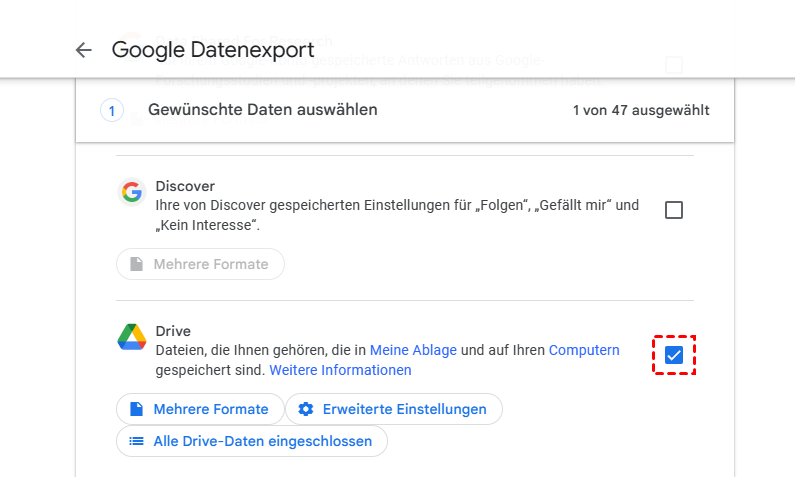The height and width of the screenshot is (477, 795).
Task: Collapse the Gewünschte Daten auswählen section
Action: click(262, 110)
